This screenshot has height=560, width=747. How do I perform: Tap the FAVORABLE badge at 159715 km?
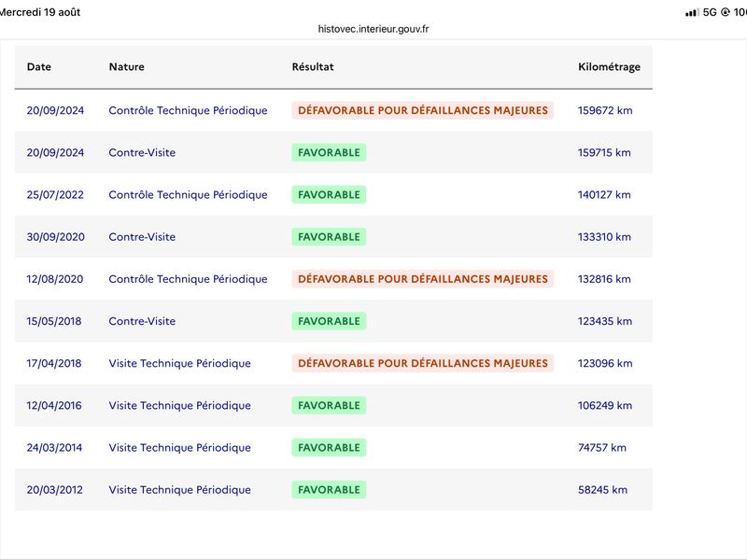coord(329,152)
